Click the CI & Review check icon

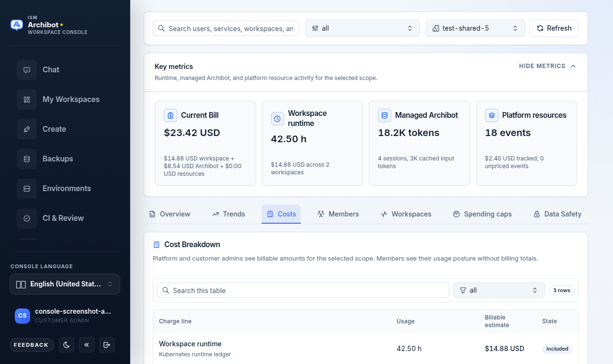coord(27,218)
